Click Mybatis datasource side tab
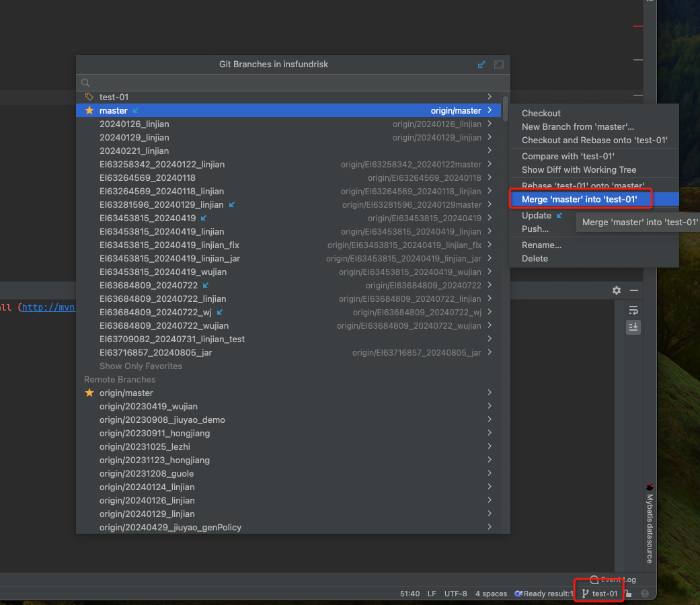The height and width of the screenshot is (605, 700). pos(650,523)
